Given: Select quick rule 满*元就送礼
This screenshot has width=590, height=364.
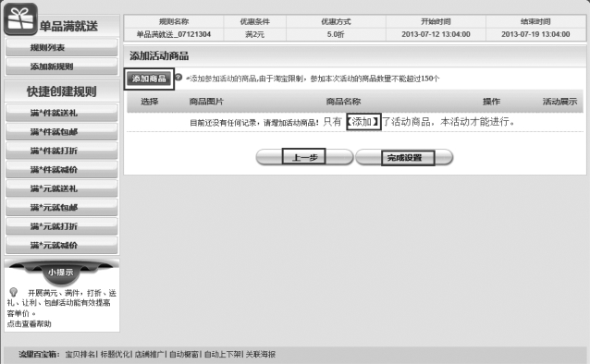Looking at the screenshot, I should pos(62,188).
